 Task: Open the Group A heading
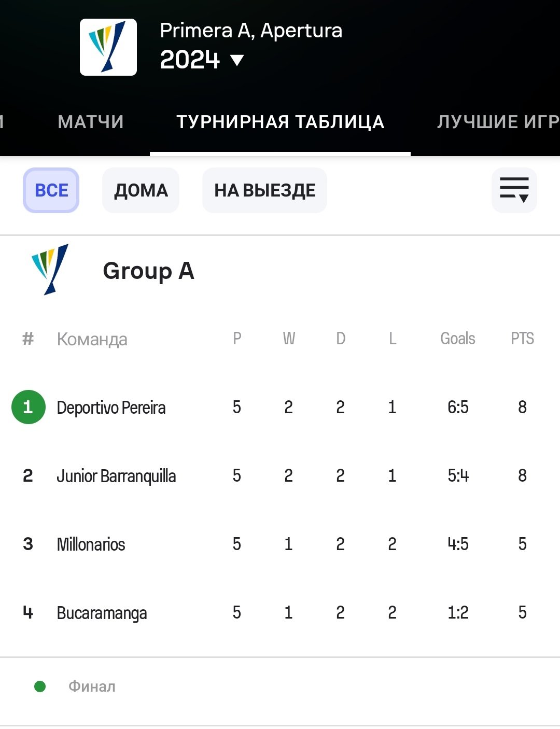click(x=148, y=271)
